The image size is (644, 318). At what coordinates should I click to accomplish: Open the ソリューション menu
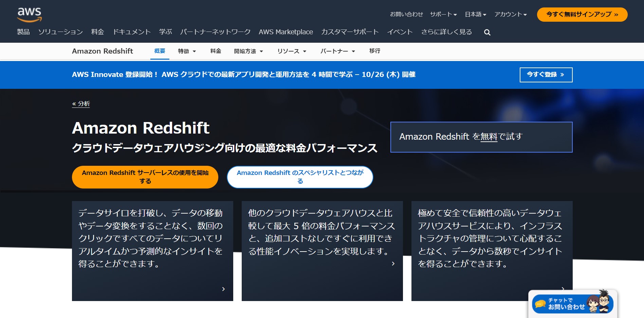coord(60,32)
